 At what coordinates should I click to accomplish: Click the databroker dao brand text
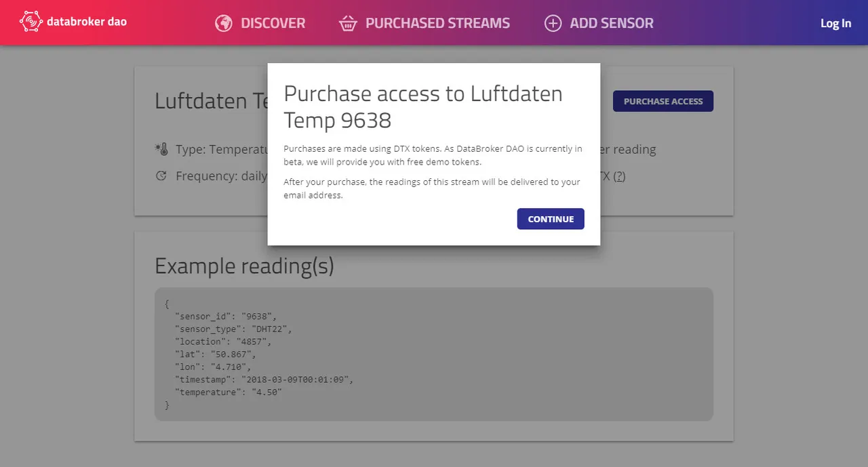coord(87,22)
